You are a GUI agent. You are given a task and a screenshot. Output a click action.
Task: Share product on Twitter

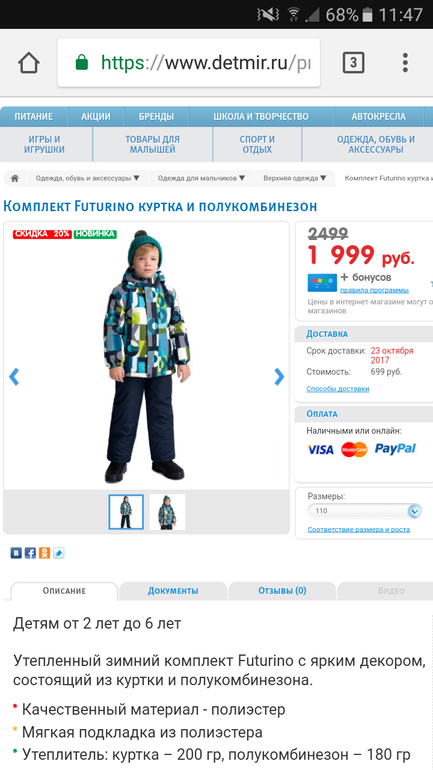[59, 553]
